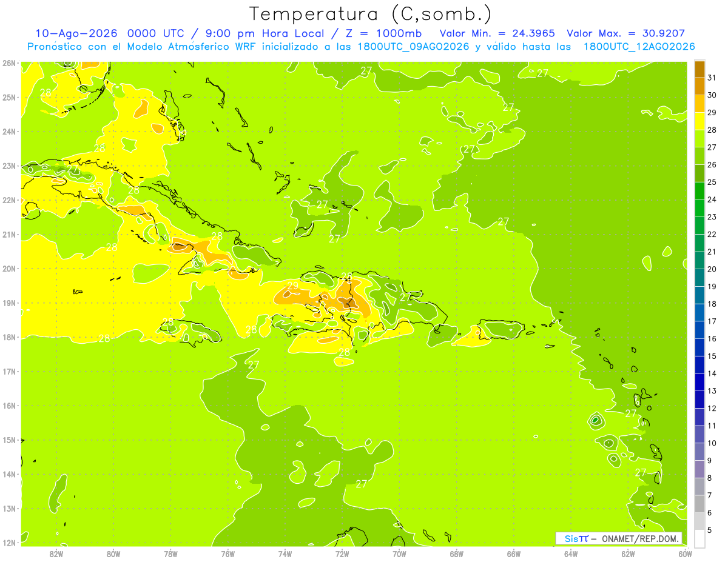This screenshot has width=728, height=562.
Task: Click the 26N latitude axis label
Action: click(8, 63)
